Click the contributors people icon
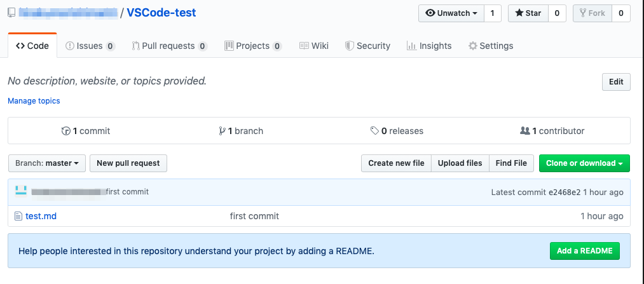This screenshot has width=644, height=284. 524,131
